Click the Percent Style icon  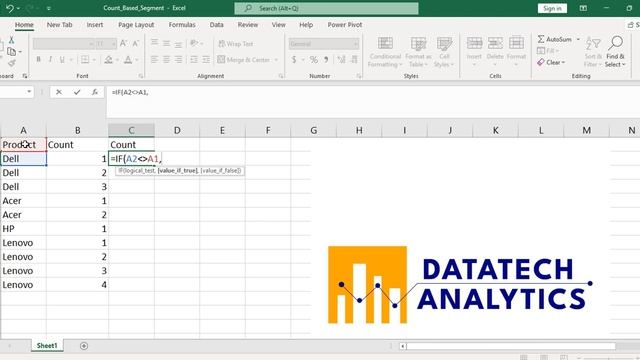(313, 60)
